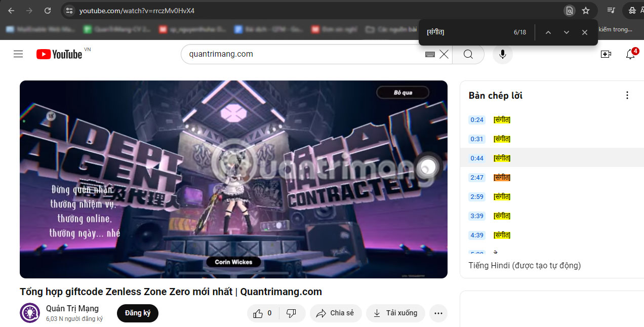Dislike the video with thumbs down
This screenshot has height=327, width=644.
(292, 313)
